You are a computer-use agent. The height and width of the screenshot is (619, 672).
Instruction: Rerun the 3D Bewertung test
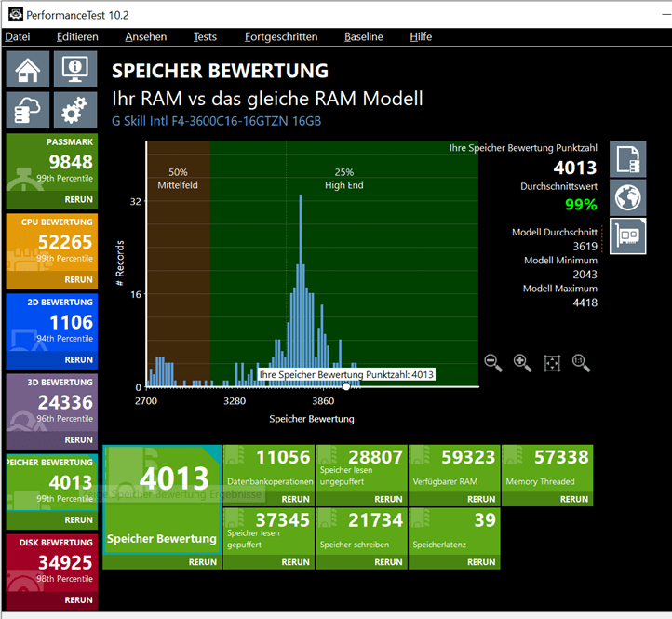pos(78,439)
